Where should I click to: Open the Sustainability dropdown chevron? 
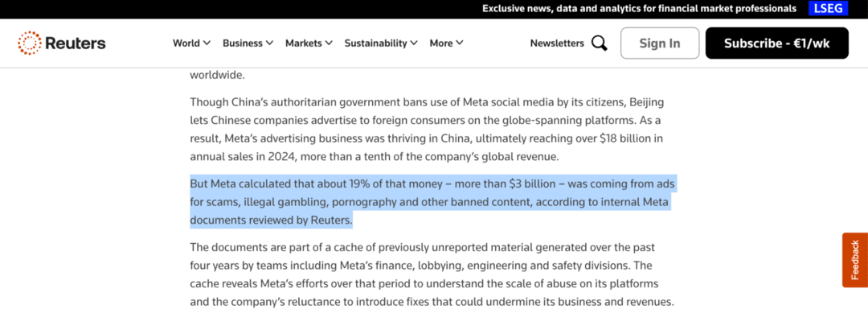[414, 43]
